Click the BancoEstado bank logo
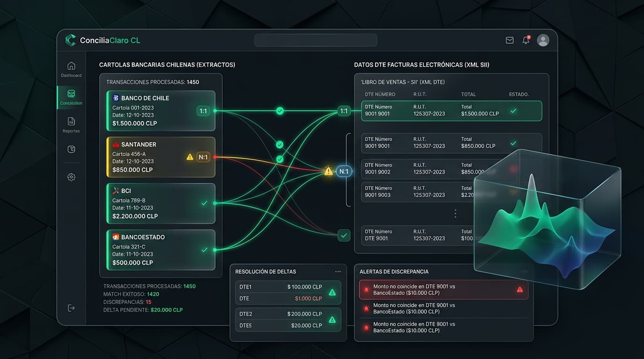The width and height of the screenshot is (644, 359). tap(116, 237)
